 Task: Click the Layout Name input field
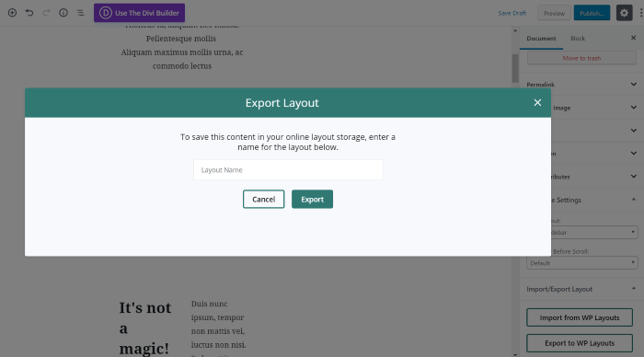click(288, 169)
